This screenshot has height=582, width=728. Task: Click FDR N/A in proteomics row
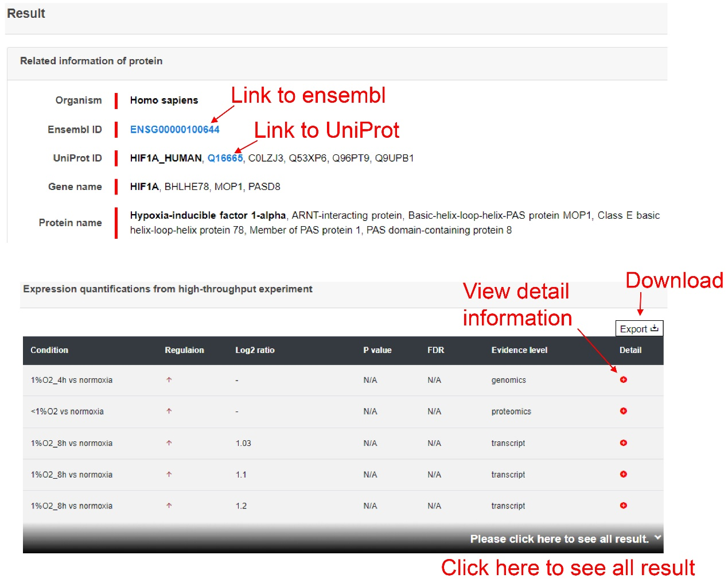tap(434, 412)
